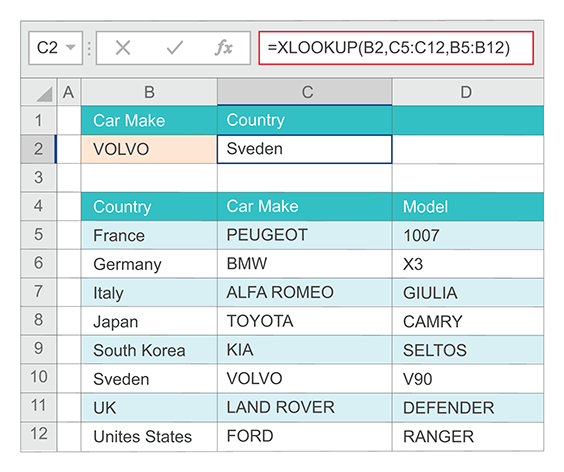Click the "Country" cell in row 1
This screenshot has height=472, width=564.
click(305, 120)
